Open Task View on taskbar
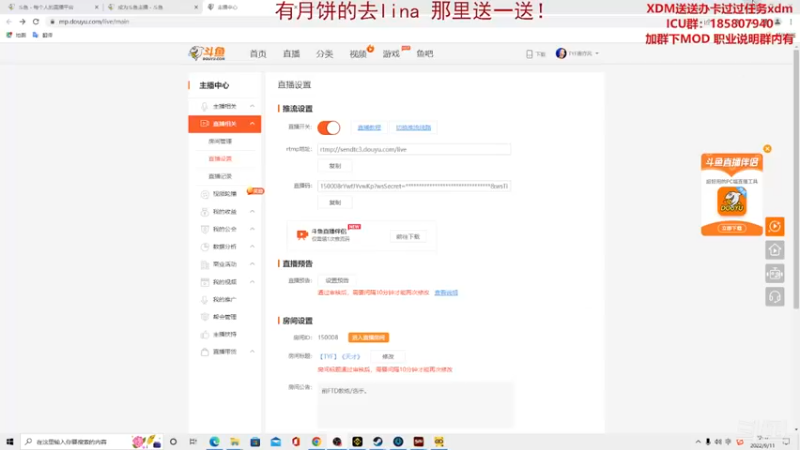This screenshot has width=800, height=450. click(x=193, y=442)
